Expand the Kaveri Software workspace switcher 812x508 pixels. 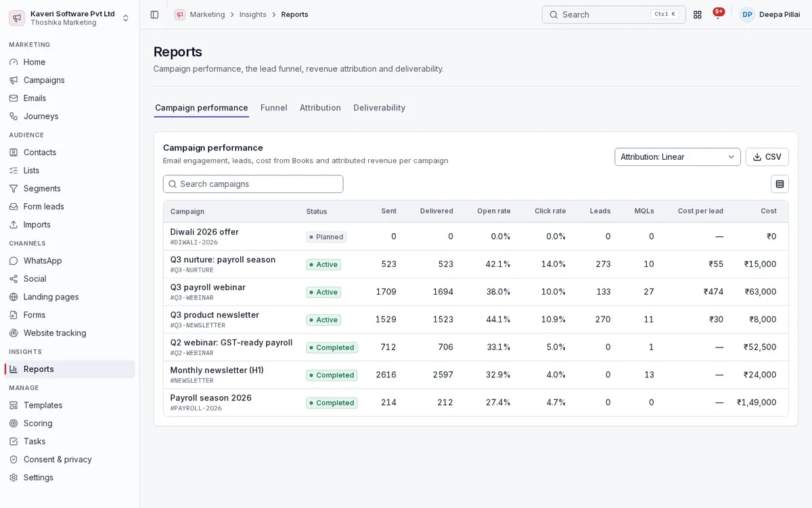coord(70,18)
